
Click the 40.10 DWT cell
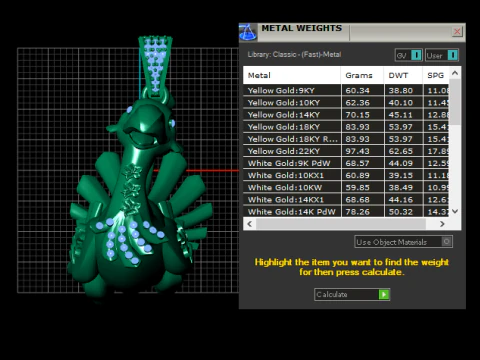pos(404,103)
